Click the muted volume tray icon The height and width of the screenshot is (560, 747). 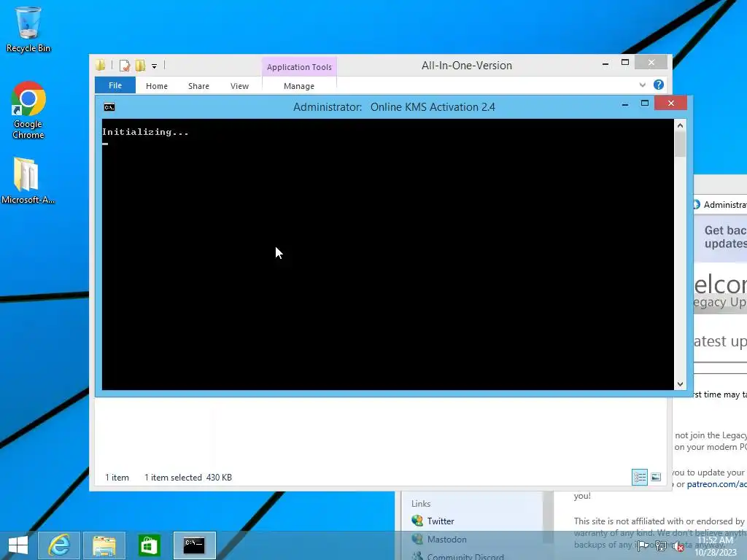(x=678, y=546)
